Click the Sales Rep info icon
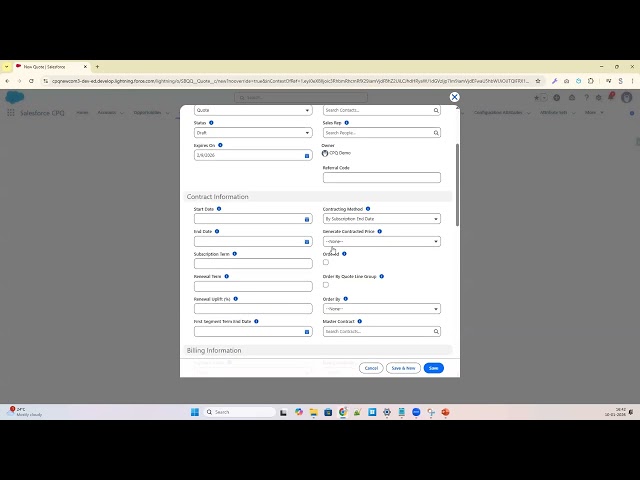 coord(347,122)
